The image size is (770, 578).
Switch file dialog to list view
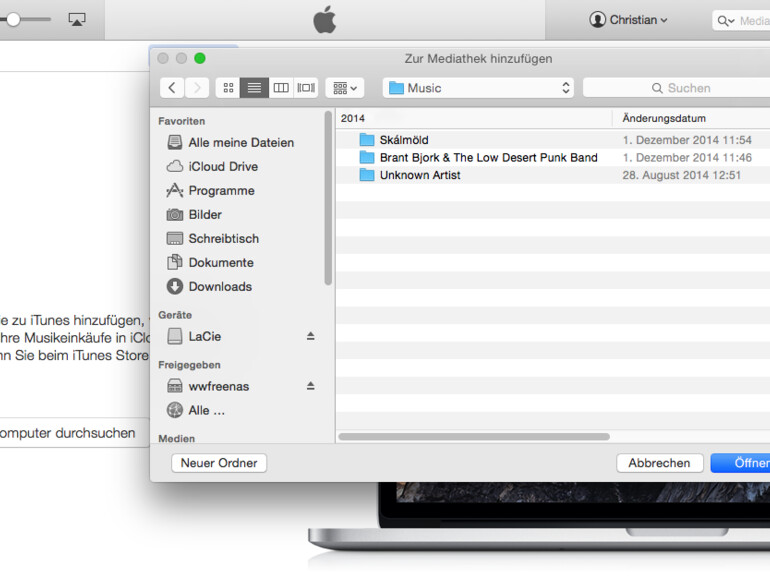254,88
